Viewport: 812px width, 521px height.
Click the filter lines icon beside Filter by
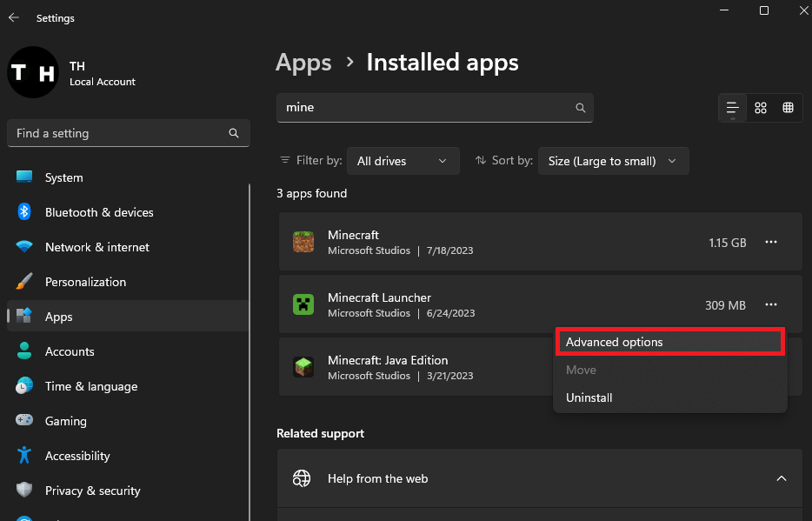(285, 160)
